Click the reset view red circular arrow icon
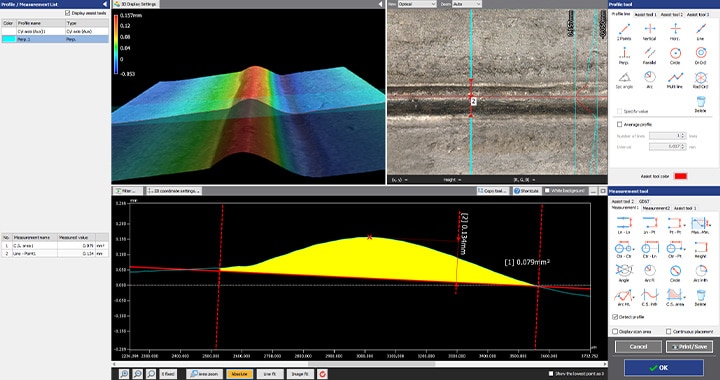Screen dimensions: 720x380 [x=322, y=374]
